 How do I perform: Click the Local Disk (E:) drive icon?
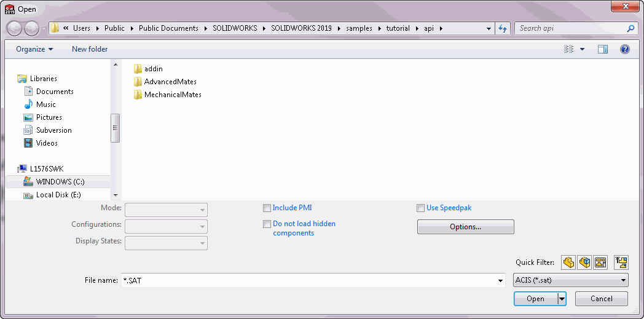(28, 195)
